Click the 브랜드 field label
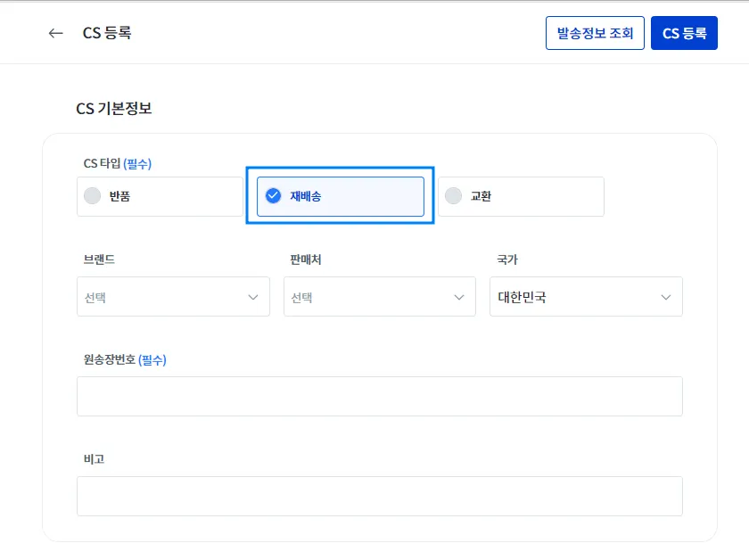 pyautogui.click(x=99, y=259)
